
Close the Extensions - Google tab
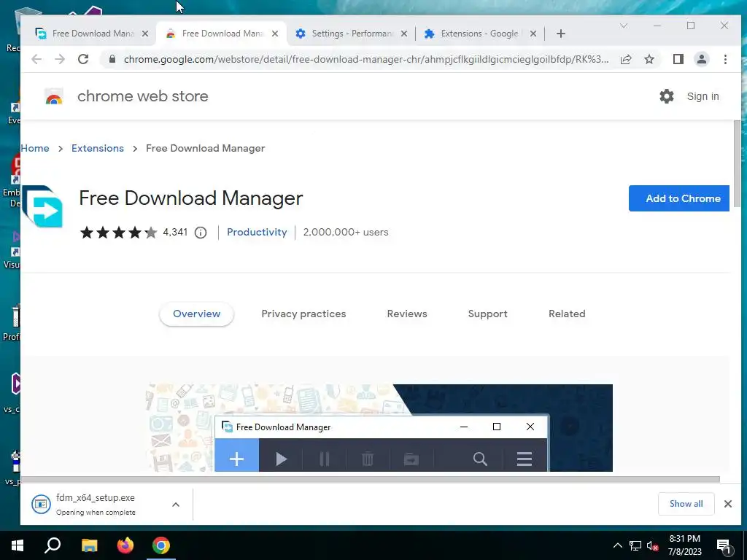pyautogui.click(x=533, y=34)
